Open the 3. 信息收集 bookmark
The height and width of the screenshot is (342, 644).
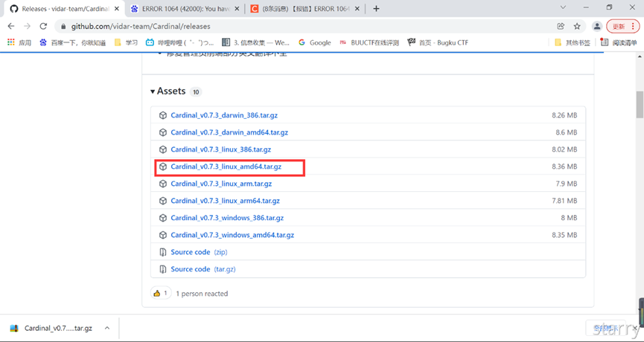pyautogui.click(x=255, y=42)
